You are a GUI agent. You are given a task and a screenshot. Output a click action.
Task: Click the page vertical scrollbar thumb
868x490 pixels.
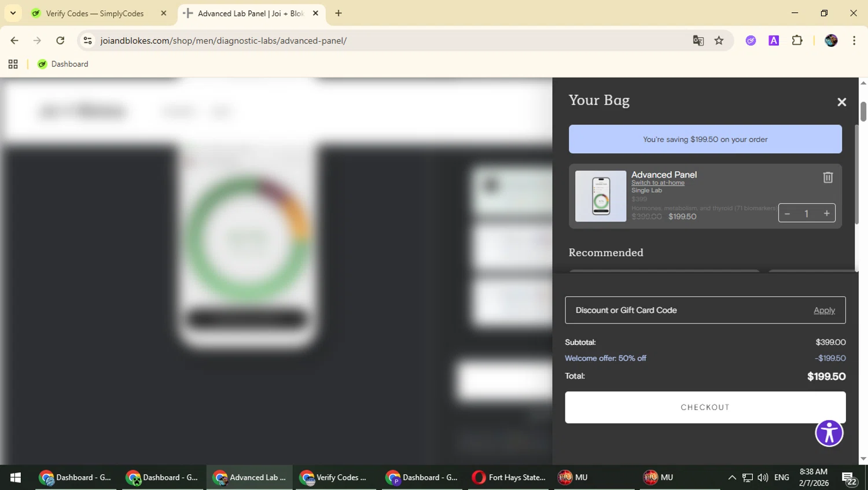[863, 111]
